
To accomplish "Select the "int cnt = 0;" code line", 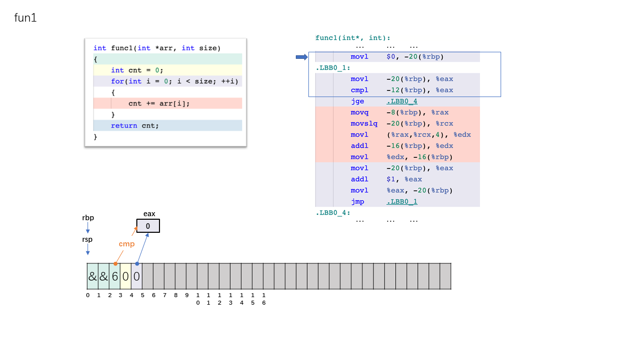I will (x=137, y=70).
